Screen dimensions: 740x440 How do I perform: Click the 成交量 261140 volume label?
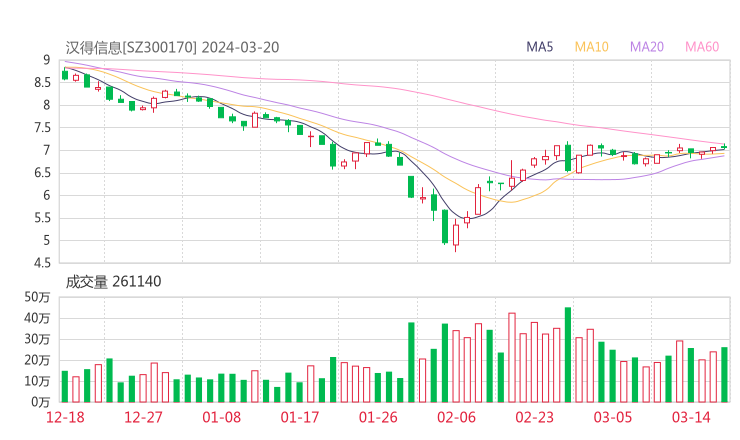[113, 282]
